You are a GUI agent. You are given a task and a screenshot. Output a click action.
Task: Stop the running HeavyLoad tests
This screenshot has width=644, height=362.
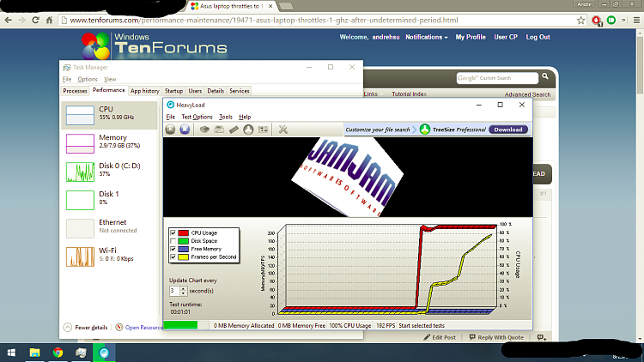tap(185, 130)
